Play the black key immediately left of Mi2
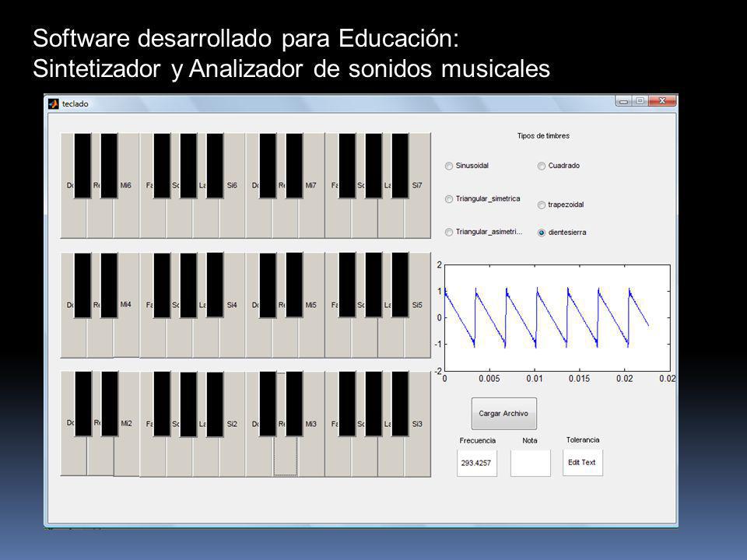The image size is (747, 560). click(x=110, y=404)
